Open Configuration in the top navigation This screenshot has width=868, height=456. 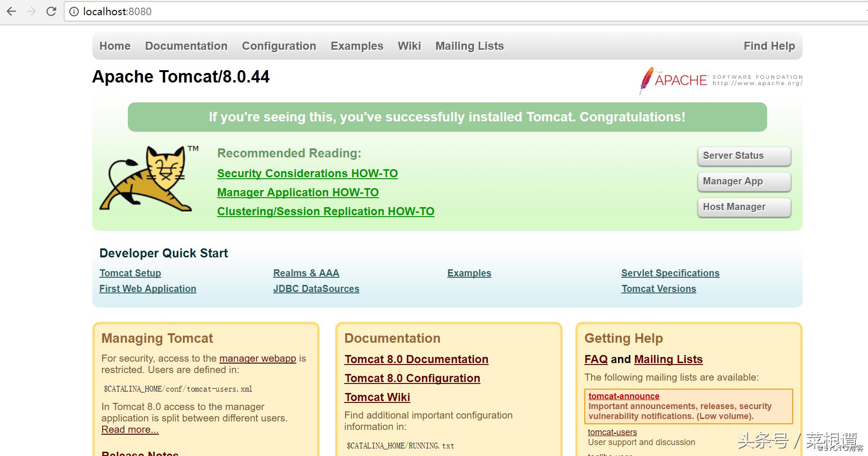279,46
